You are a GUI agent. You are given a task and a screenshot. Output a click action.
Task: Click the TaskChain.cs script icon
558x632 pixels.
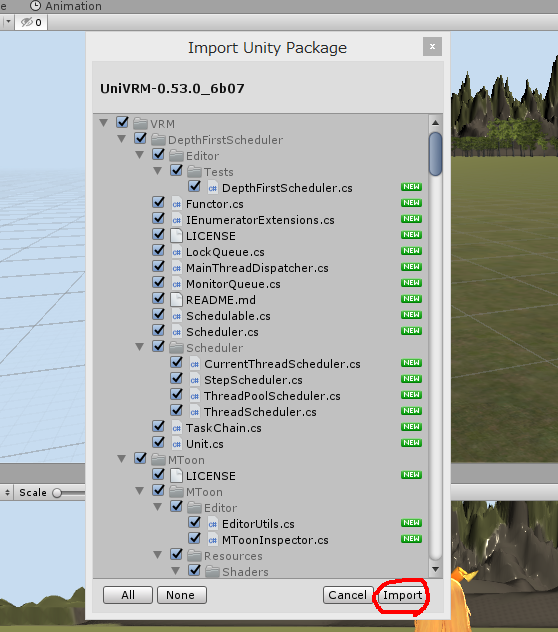coord(176,428)
